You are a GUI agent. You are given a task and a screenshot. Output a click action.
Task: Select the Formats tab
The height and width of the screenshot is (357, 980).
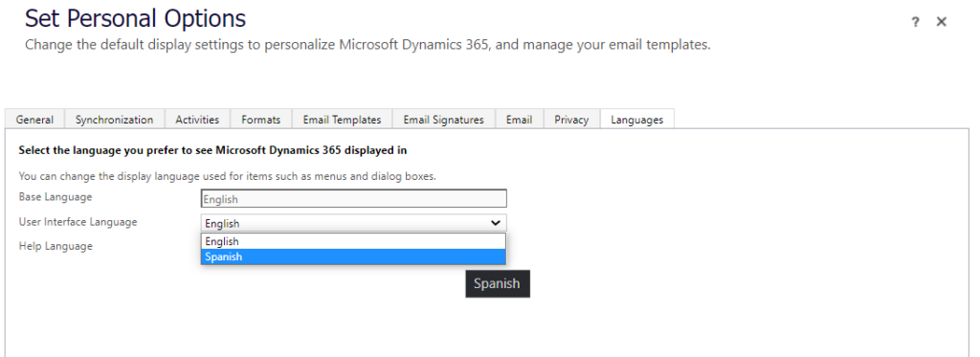pos(261,120)
